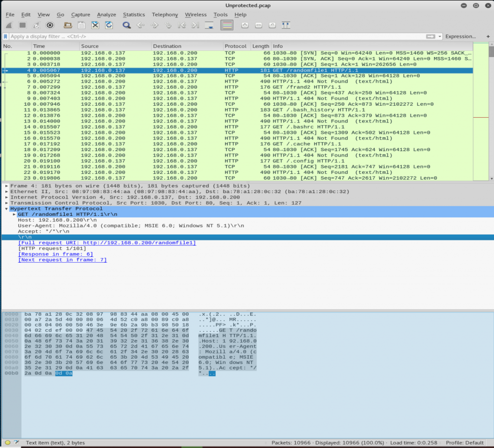Screen dimensions: 494x448
Task: Click the display filter input field
Action: (x=217, y=37)
